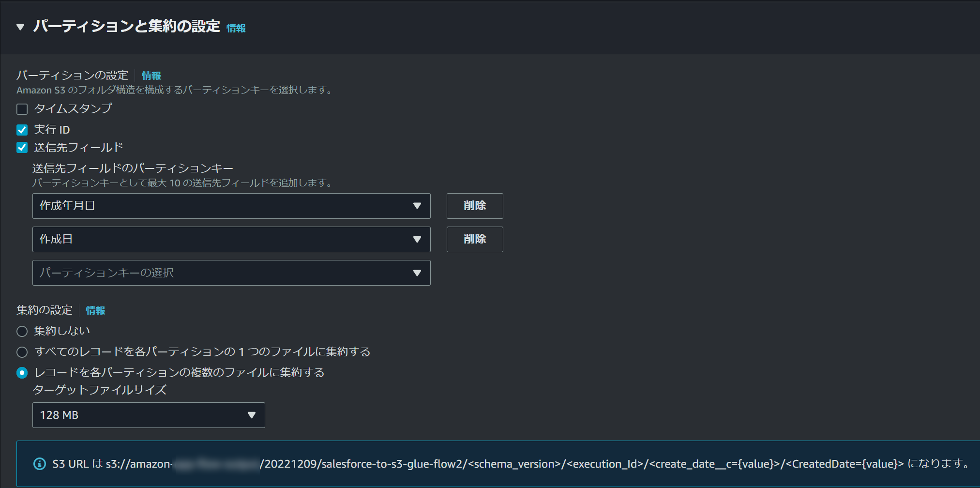Delete the 作成日 partition key
The image size is (980, 488).
475,239
